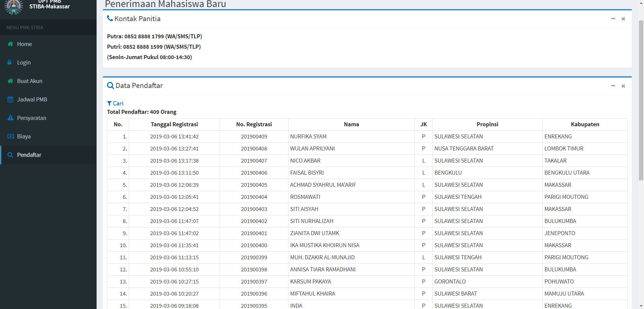This screenshot has width=644, height=309.
Task: Collapse the Data Pendaftar panel
Action: coord(613,86)
